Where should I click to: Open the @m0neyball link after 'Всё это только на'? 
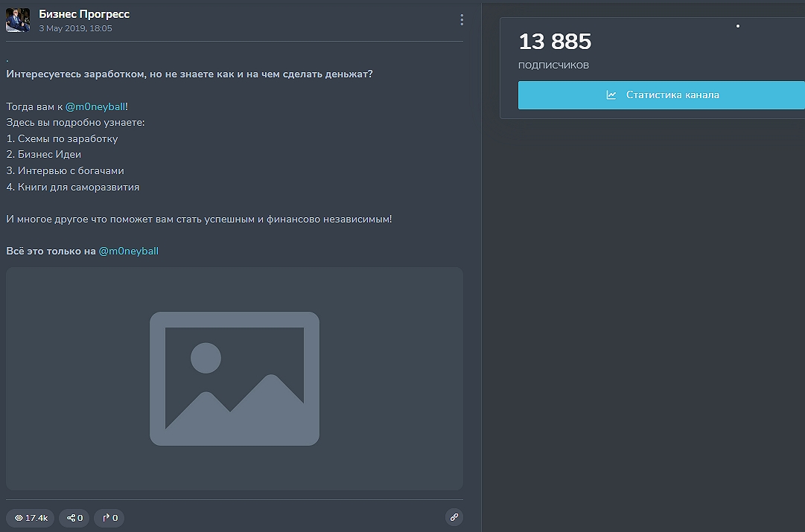(x=128, y=251)
